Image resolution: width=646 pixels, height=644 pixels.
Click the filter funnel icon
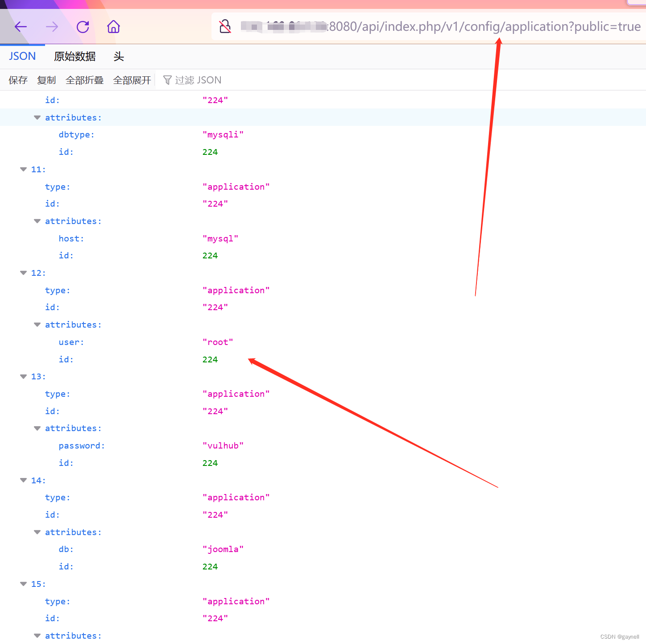click(x=167, y=80)
